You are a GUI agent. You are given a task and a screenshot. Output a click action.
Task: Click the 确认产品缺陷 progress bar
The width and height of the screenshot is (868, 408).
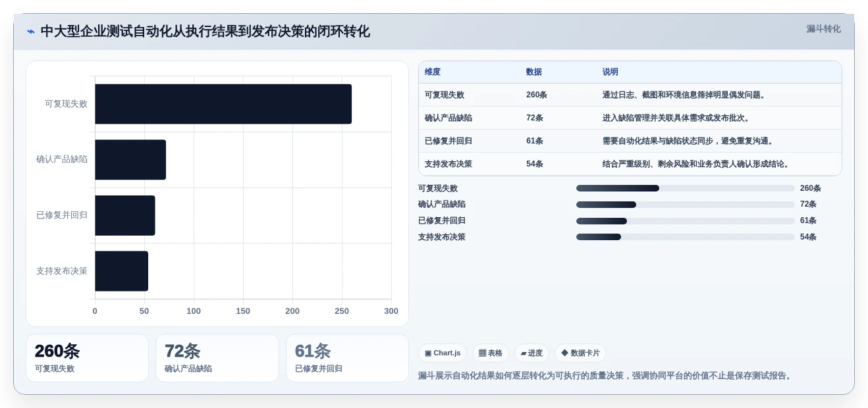click(x=686, y=205)
